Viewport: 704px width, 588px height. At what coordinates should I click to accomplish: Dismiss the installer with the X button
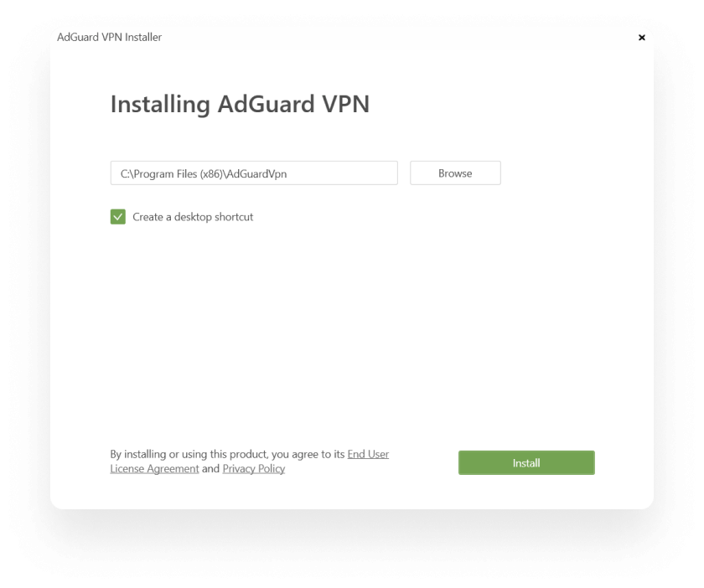tap(642, 38)
